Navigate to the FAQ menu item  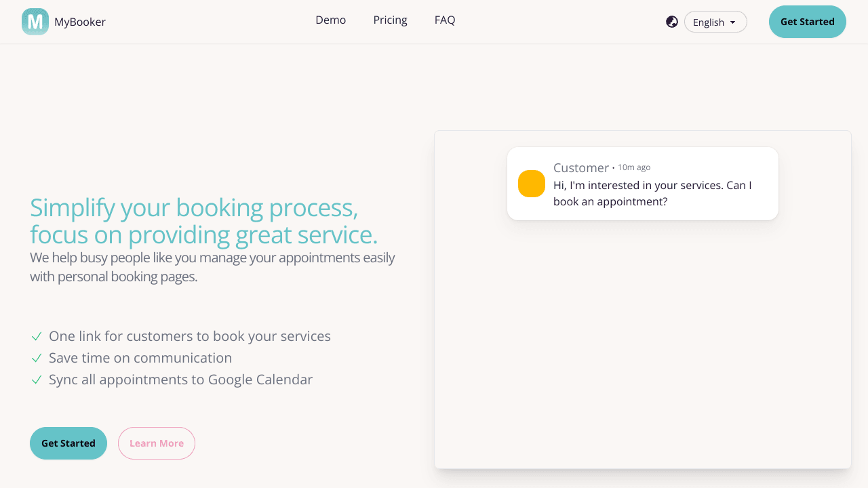(x=445, y=20)
